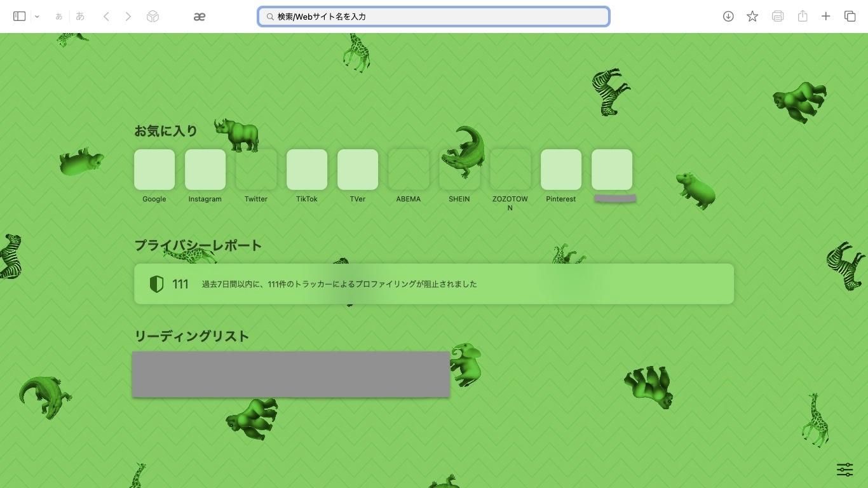868x488 pixels.
Task: Open the Instagram favorite
Action: [205, 170]
